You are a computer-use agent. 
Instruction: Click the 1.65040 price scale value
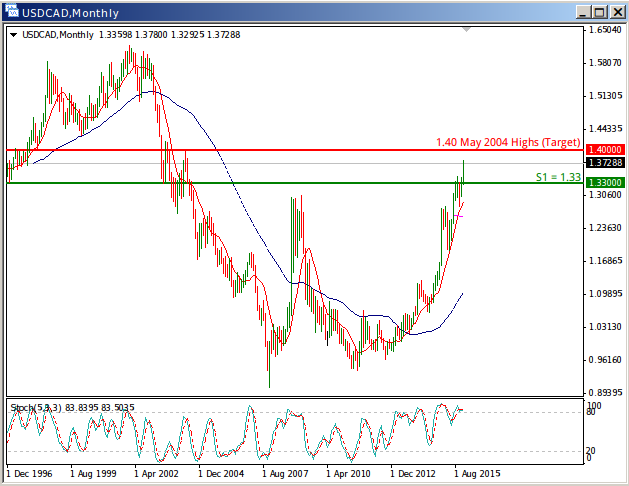click(x=605, y=30)
